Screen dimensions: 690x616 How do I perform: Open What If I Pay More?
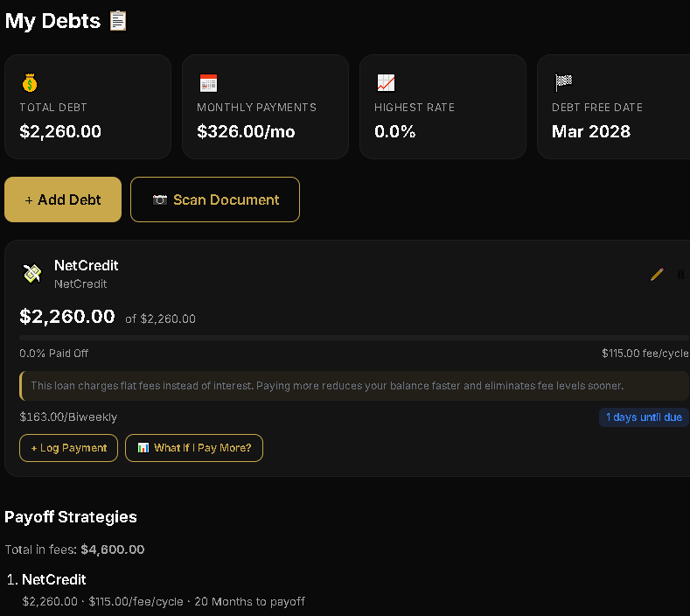(194, 448)
